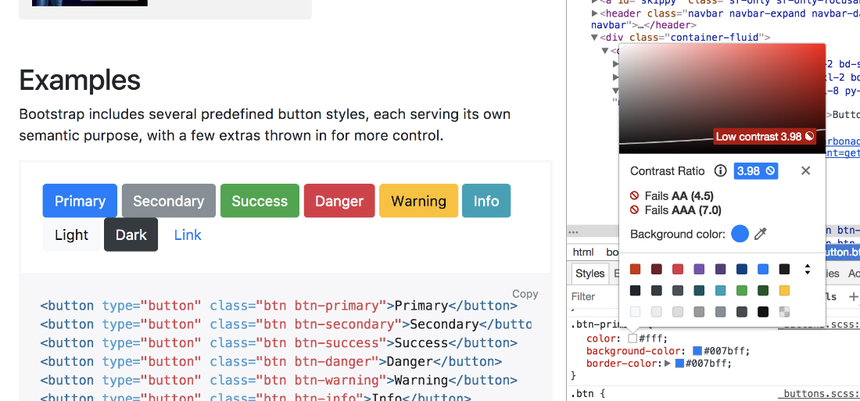
Task: Select the orange-red palette swatch
Action: (636, 269)
